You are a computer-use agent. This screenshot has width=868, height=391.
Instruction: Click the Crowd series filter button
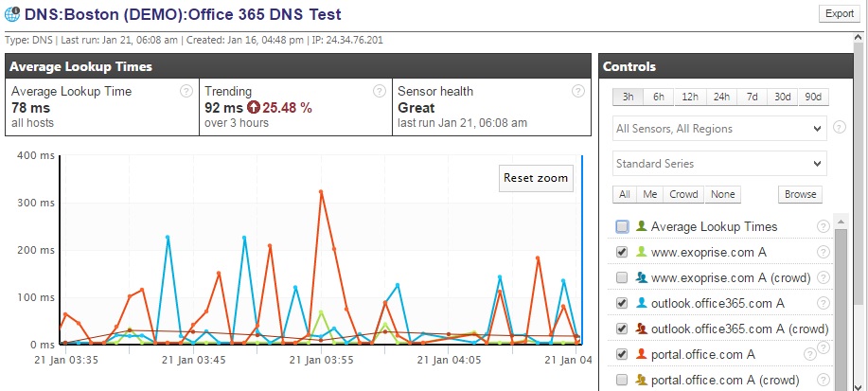click(683, 194)
